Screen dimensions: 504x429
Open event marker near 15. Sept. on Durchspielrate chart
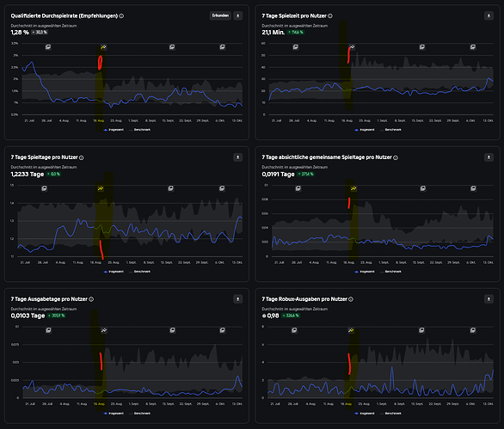point(172,47)
